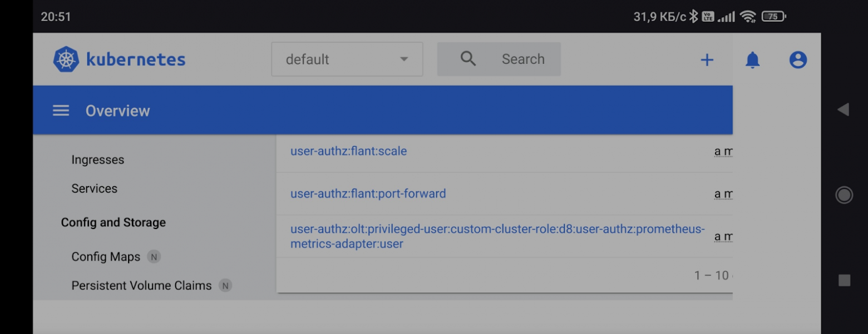This screenshot has height=334, width=868.
Task: Click the N badge beside Persistent Volume Claims
Action: click(225, 286)
